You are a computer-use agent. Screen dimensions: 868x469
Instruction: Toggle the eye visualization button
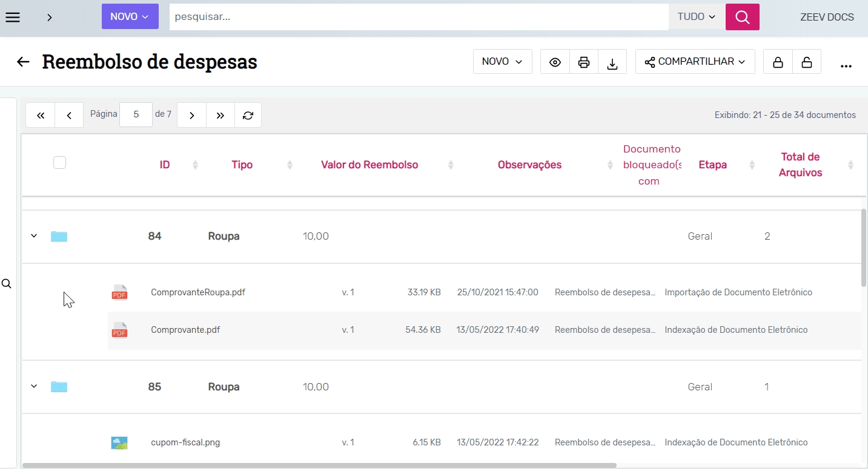(555, 62)
